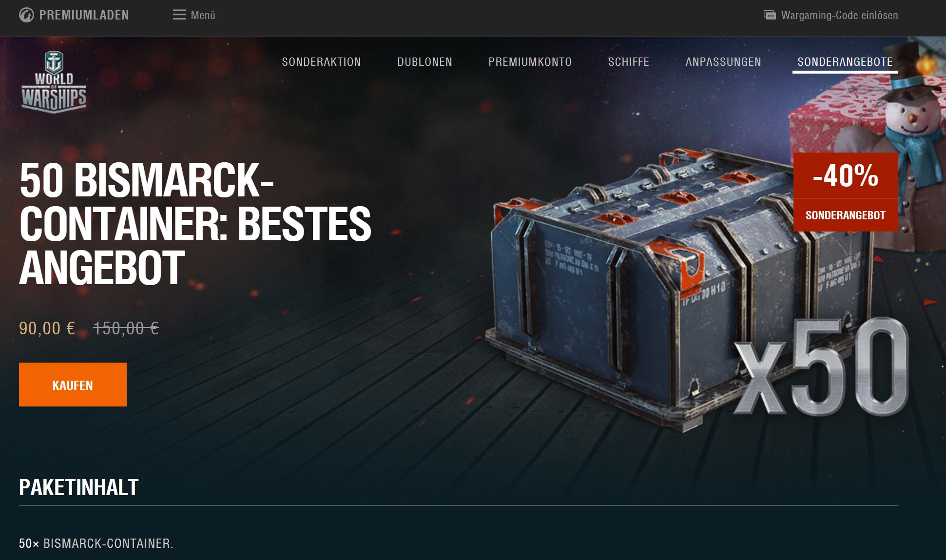Click the Sonderangebot red label
Image resolution: width=946 pixels, height=560 pixels.
click(846, 215)
